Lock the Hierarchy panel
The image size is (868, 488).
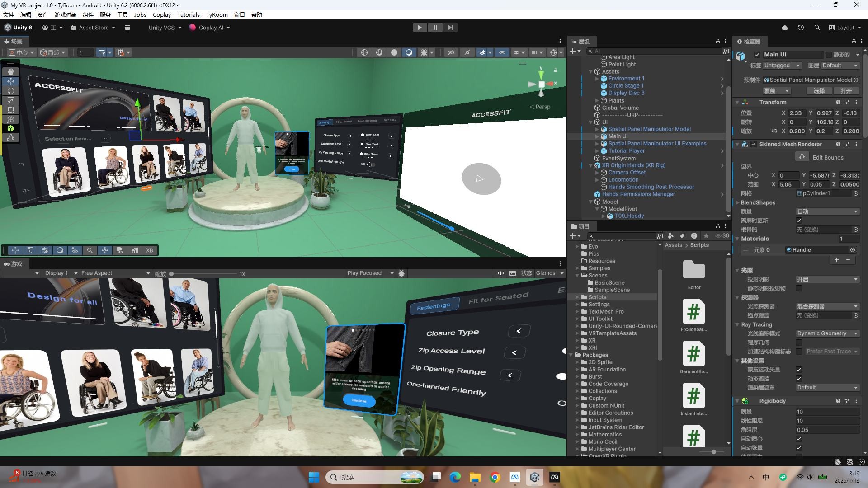pyautogui.click(x=717, y=41)
